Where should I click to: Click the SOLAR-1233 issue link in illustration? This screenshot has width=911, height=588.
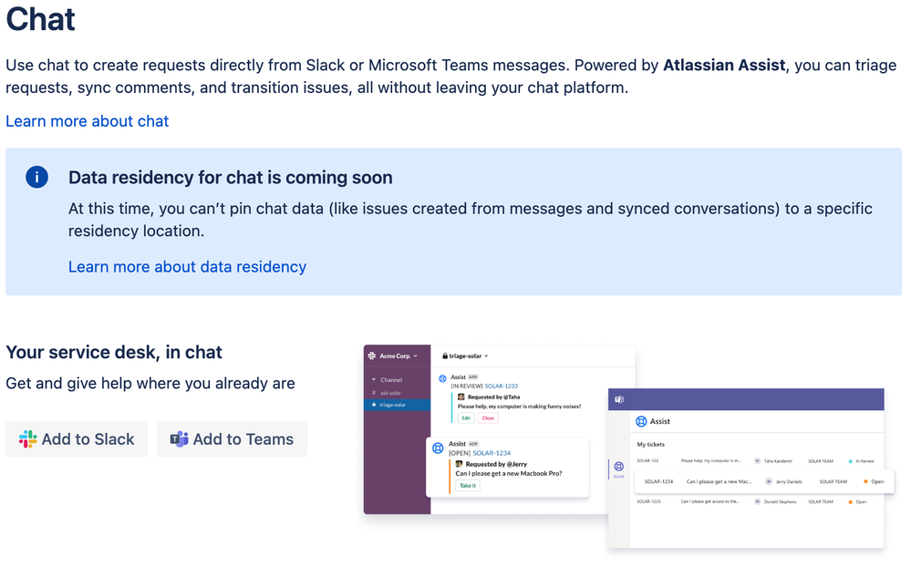tap(501, 386)
